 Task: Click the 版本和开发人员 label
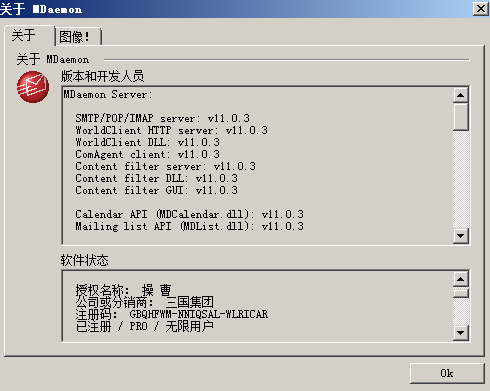102,76
